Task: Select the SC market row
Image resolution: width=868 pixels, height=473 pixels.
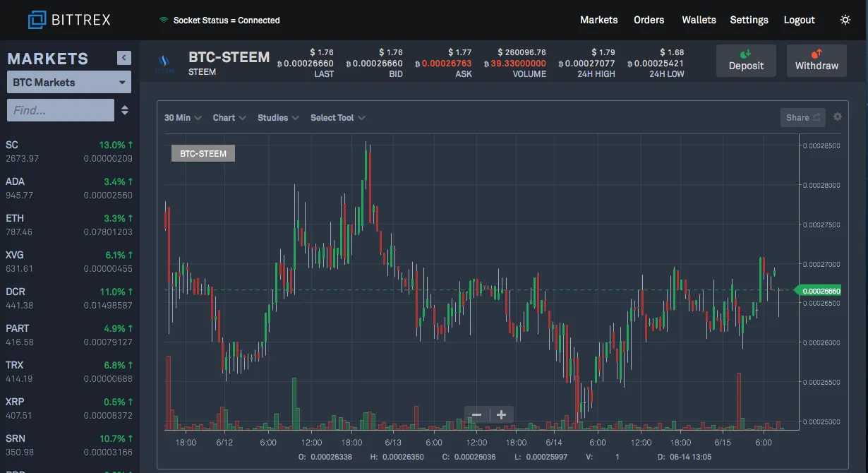Action: coord(69,151)
